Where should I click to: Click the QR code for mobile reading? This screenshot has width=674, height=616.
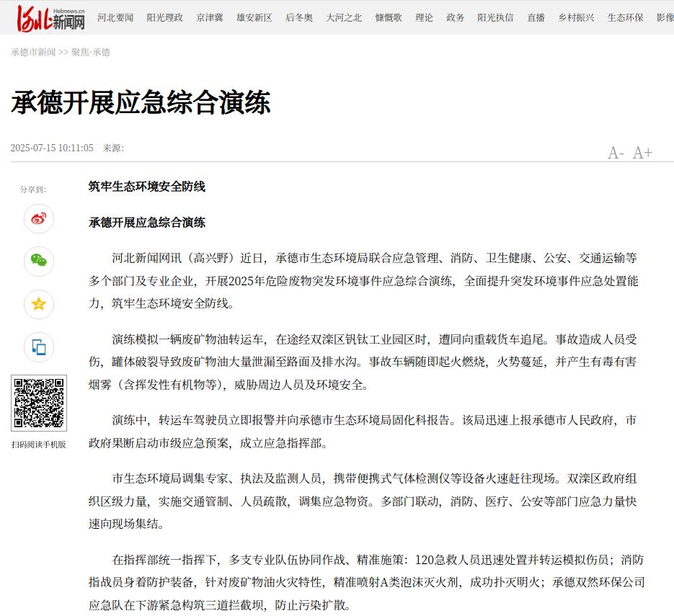pyautogui.click(x=39, y=403)
